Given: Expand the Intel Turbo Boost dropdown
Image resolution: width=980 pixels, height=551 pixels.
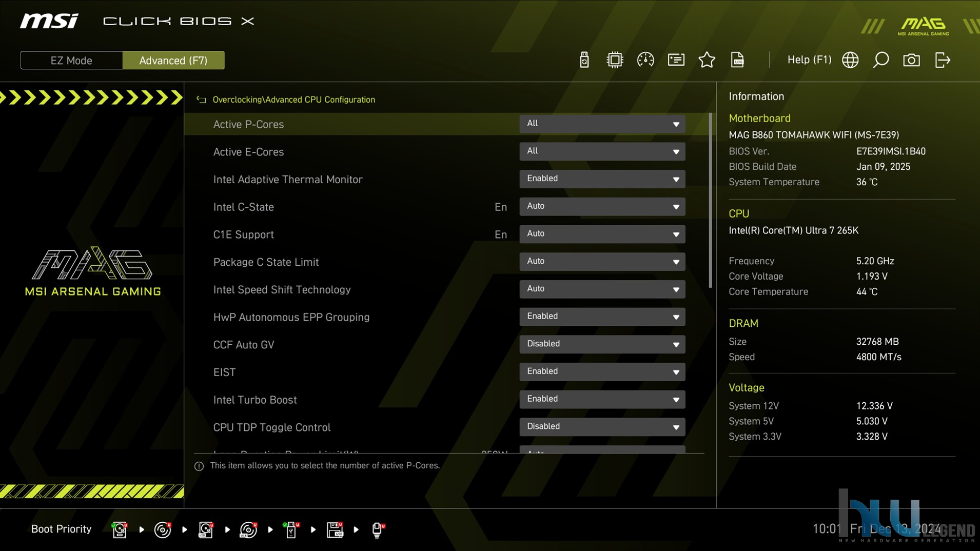Looking at the screenshot, I should coord(602,399).
